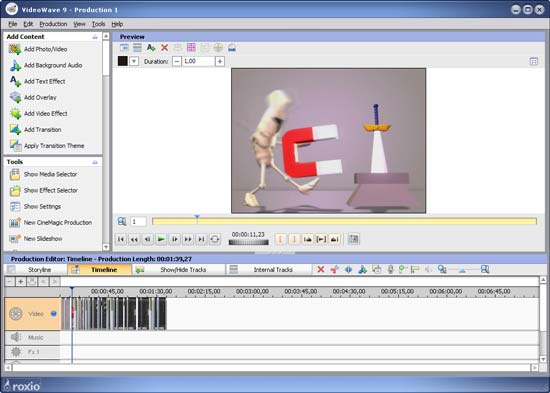Open the File menu

click(13, 24)
